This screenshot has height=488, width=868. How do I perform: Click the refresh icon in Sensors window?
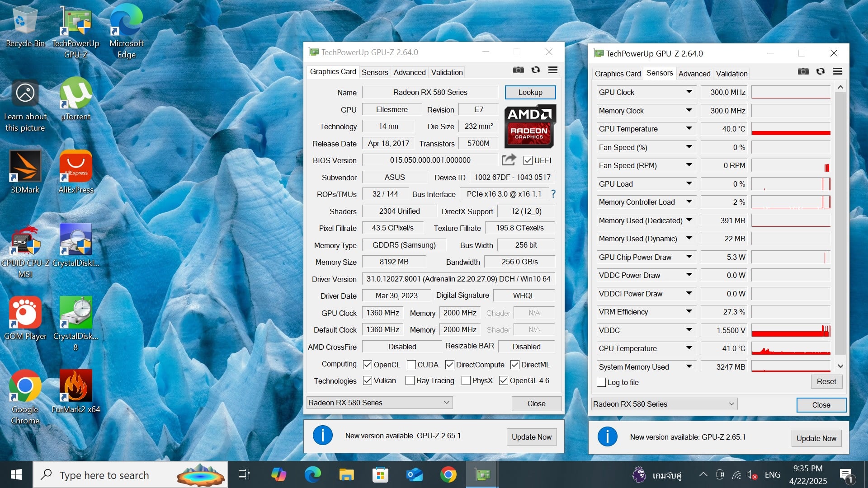pos(821,71)
